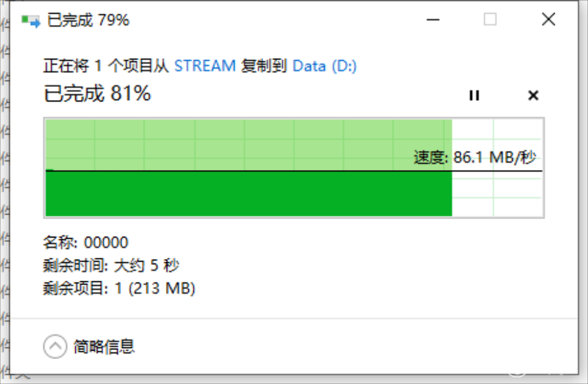Pause the file copy operation
588x384 pixels.
474,96
